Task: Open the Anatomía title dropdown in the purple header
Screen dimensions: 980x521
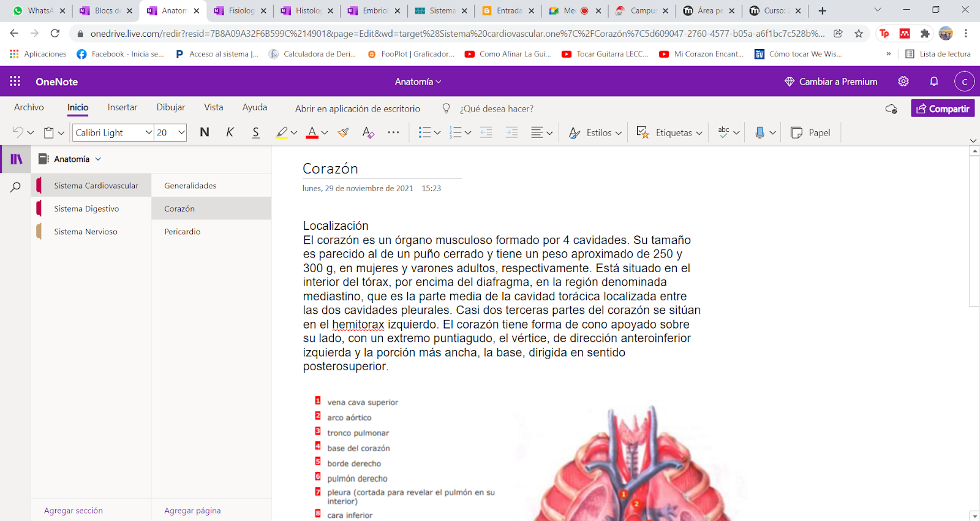Action: click(x=418, y=82)
